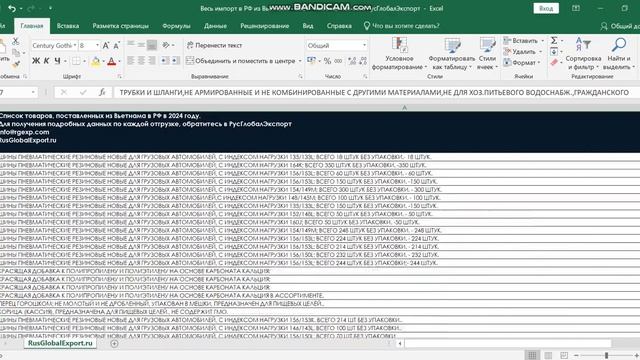
Task: Click the Clear eraser icon
Action: tap(554, 62)
